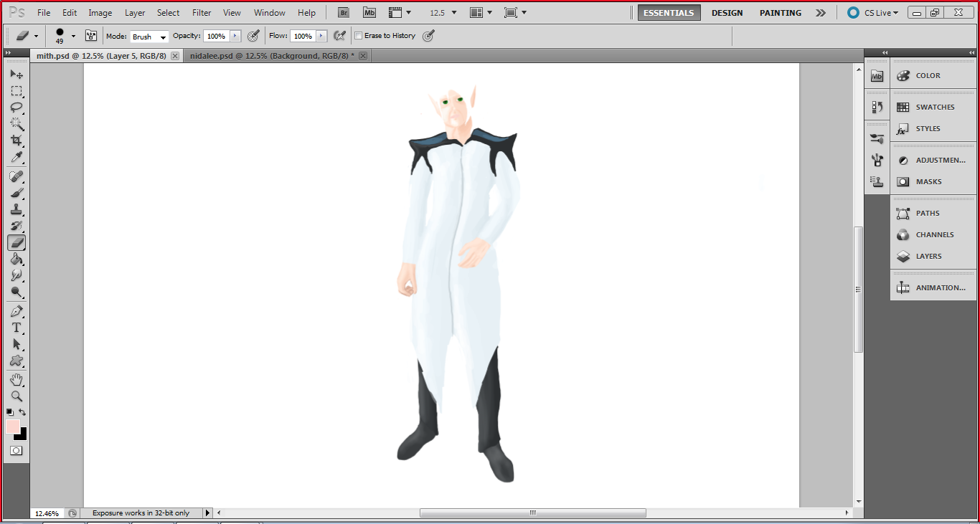Click the status bar flyout arrow

[x=208, y=513]
